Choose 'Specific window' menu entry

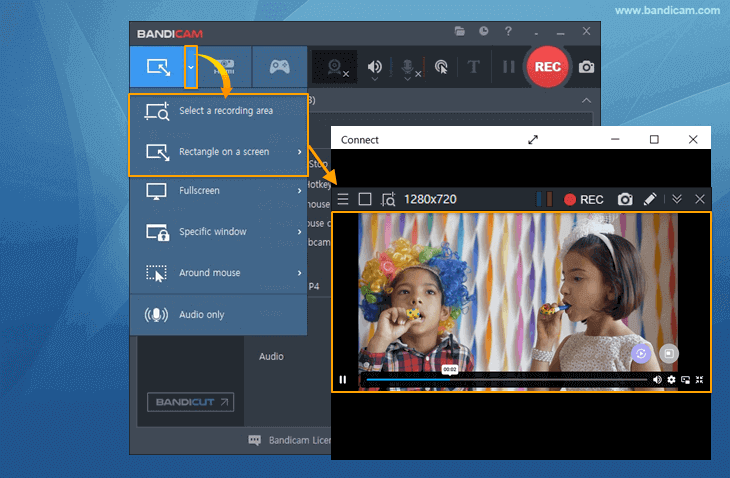click(x=219, y=231)
